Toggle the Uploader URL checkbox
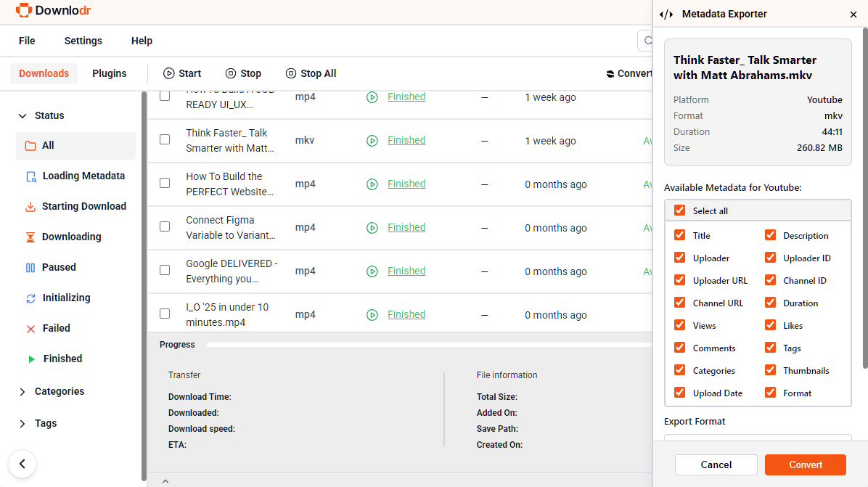This screenshot has width=868, height=487. pyautogui.click(x=680, y=280)
